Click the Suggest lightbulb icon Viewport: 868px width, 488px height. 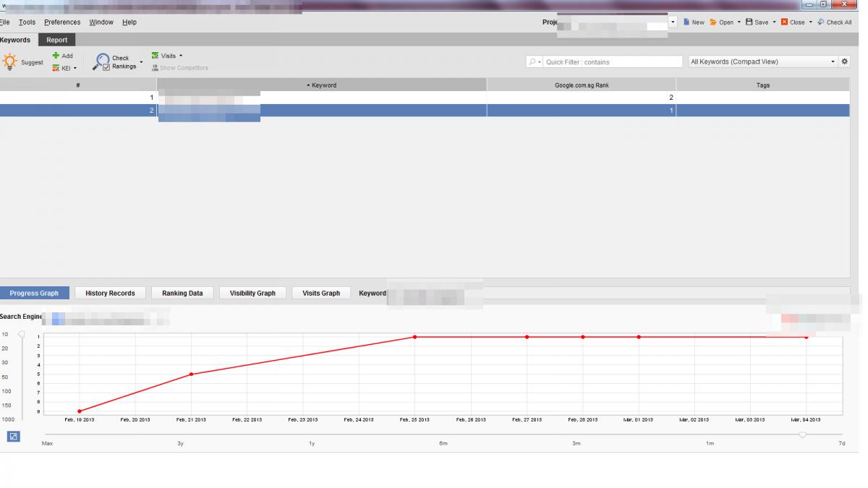click(9, 62)
